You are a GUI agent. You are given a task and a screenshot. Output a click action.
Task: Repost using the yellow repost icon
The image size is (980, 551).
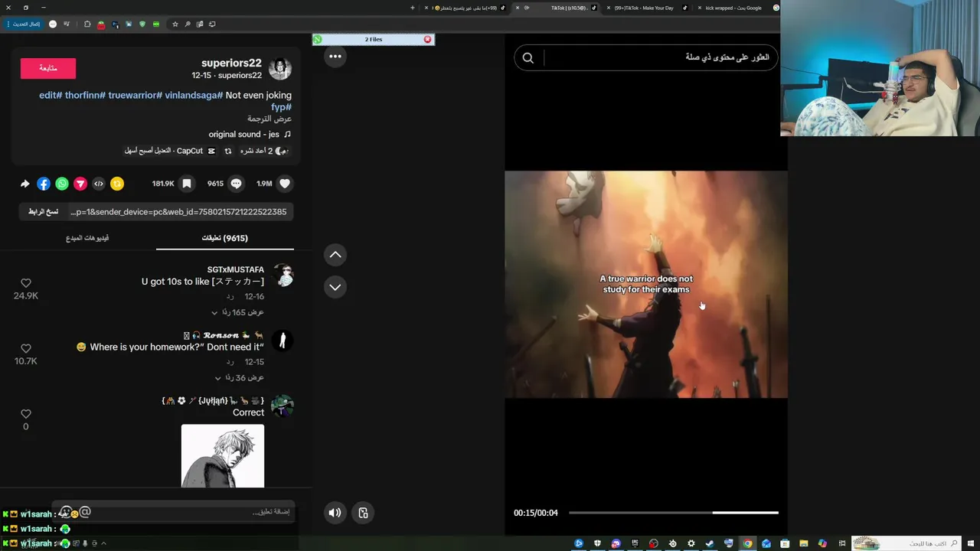[x=117, y=184]
